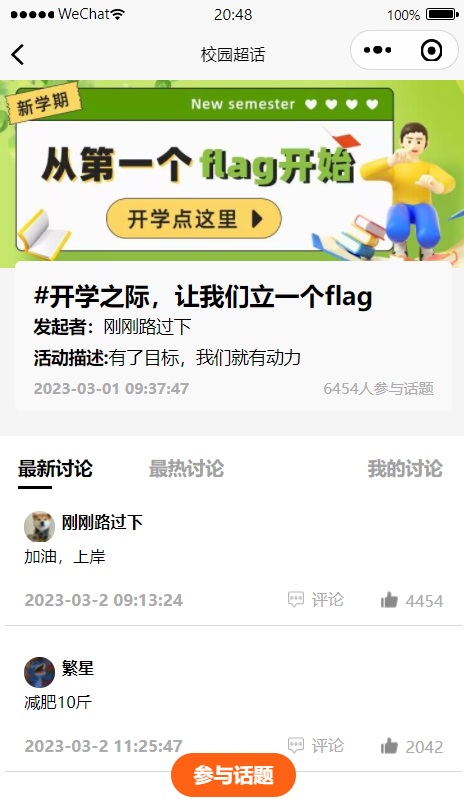This screenshot has height=799, width=464.
Task: Open 刚刚路过下's shiba avatar
Action: pos(39,526)
